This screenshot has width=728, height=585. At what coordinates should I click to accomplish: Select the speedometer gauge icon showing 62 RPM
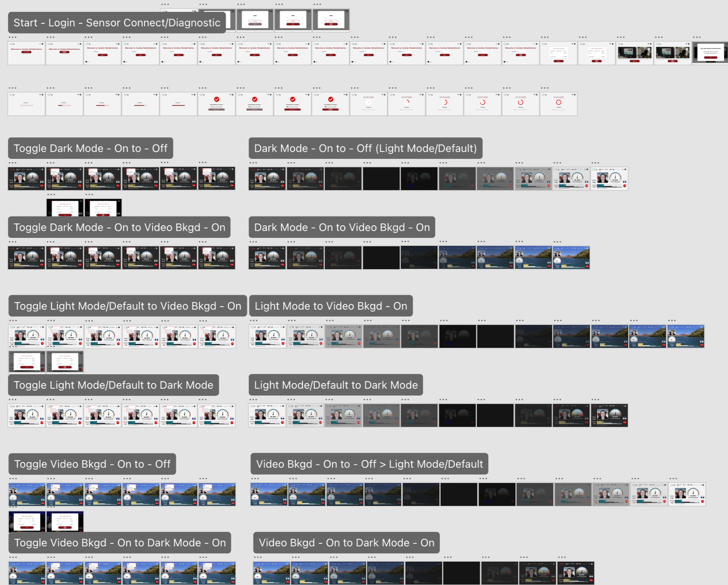273,176
